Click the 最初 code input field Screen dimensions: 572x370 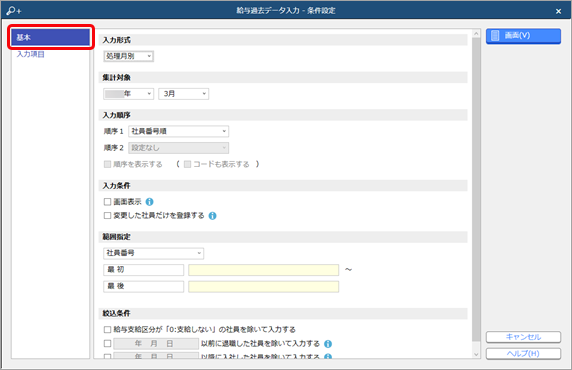(143, 270)
